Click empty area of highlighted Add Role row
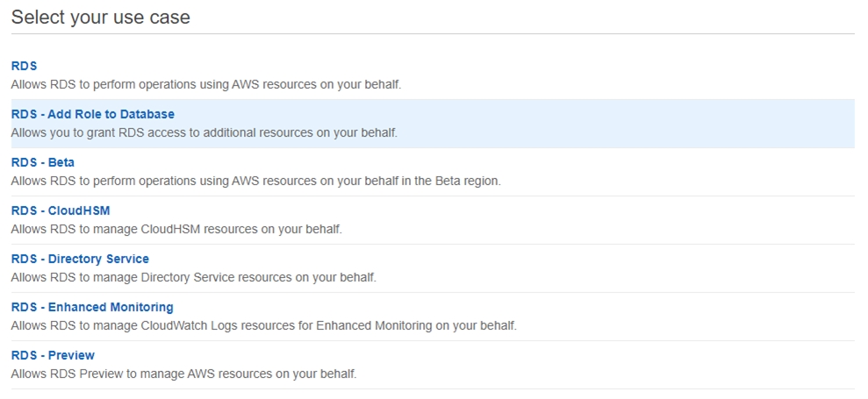 tap(614, 124)
